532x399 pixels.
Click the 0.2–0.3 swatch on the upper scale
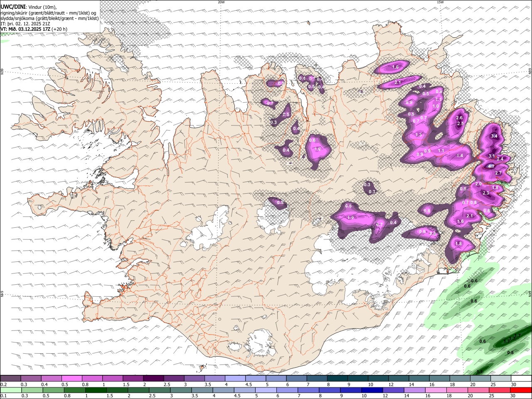click(10, 379)
